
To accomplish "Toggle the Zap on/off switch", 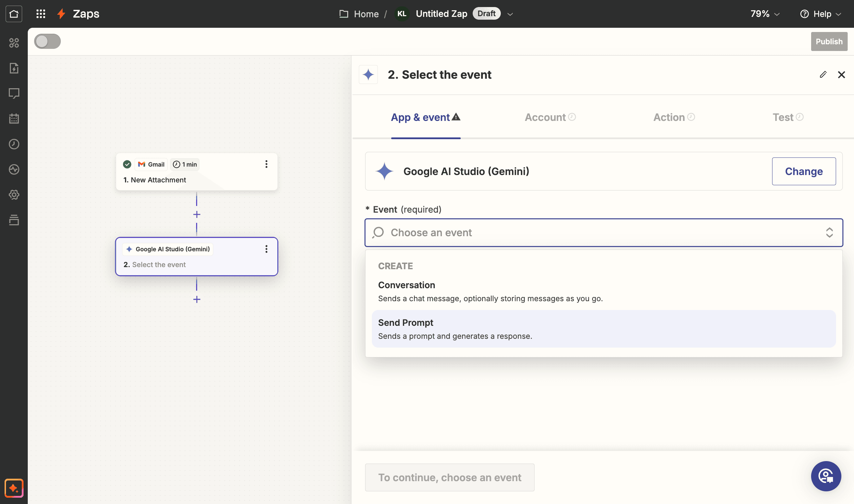I will (47, 41).
